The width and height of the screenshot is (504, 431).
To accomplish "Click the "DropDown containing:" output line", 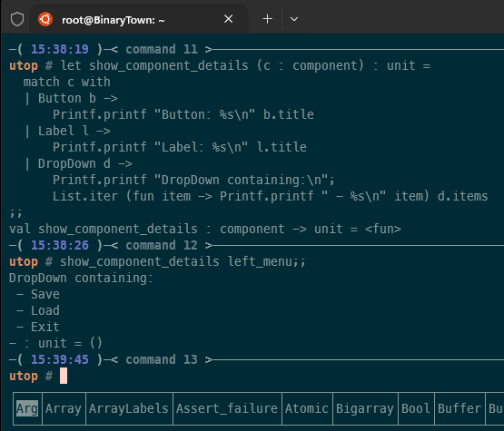I will 81,279.
